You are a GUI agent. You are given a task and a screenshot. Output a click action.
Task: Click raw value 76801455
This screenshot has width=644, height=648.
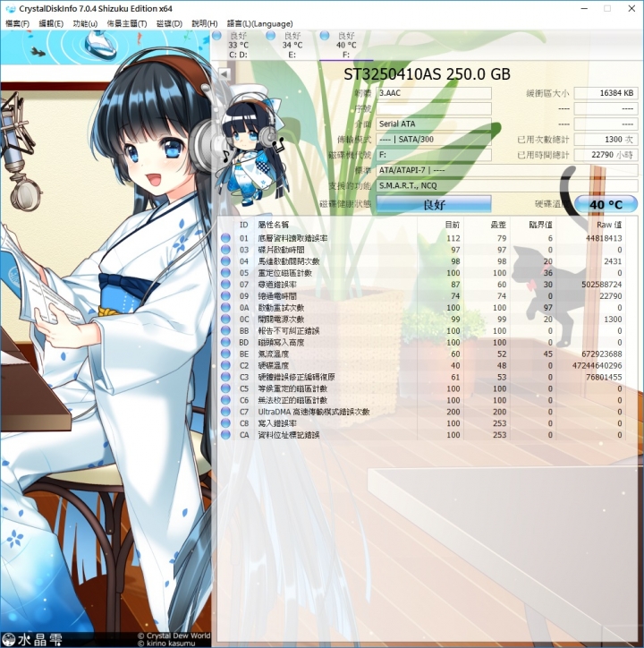tap(604, 377)
